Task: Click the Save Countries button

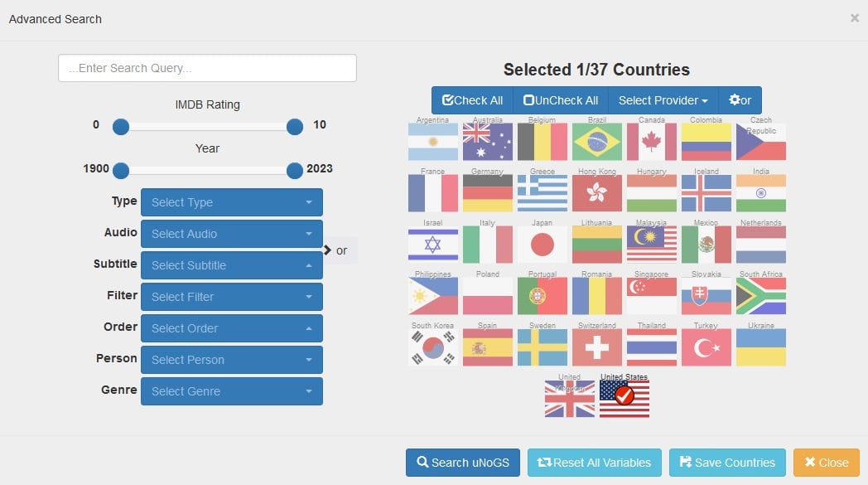Action: [x=727, y=463]
